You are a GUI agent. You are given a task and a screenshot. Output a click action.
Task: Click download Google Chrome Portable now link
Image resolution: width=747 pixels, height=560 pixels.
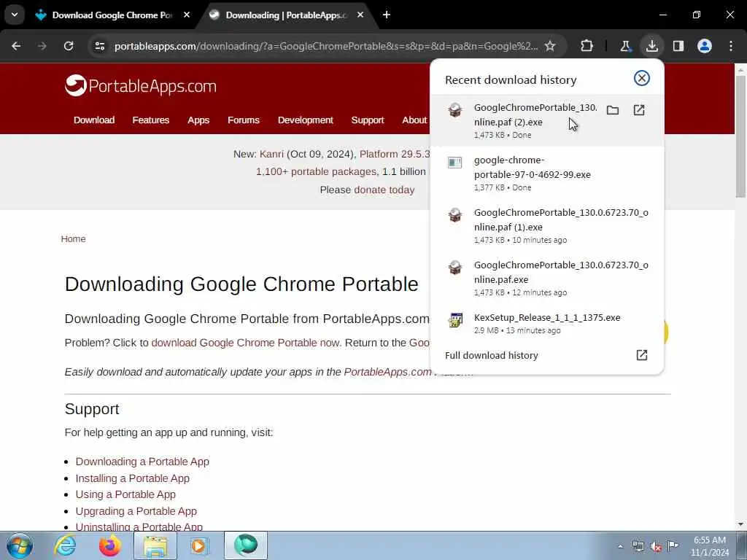coord(245,343)
